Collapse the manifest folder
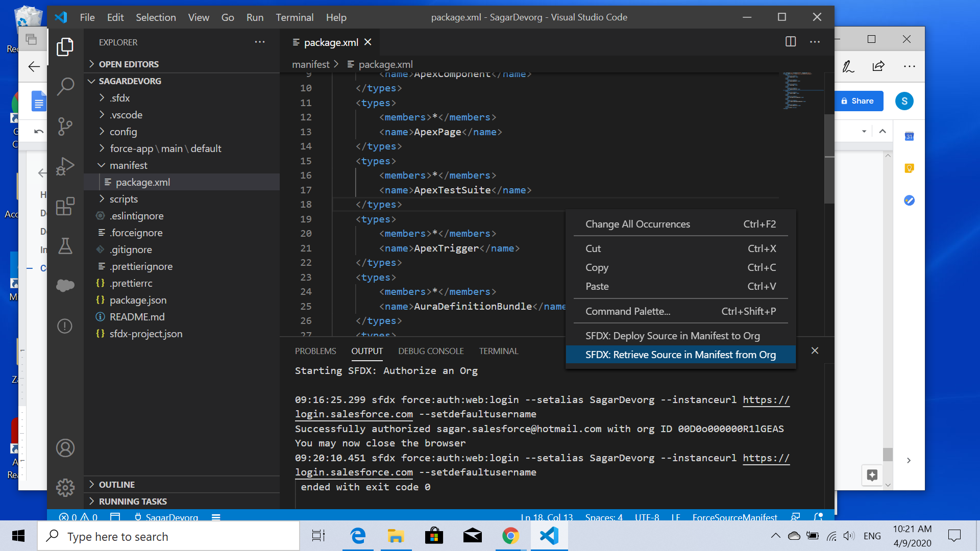This screenshot has height=551, width=980. 182,165
